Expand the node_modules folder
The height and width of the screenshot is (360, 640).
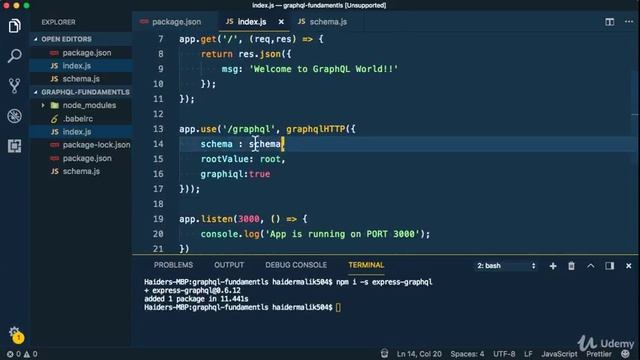89,105
